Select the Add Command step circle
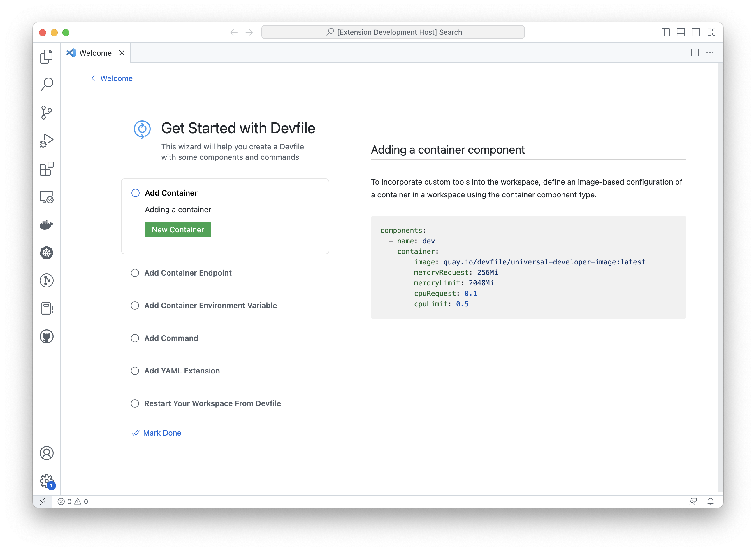This screenshot has width=756, height=551. (x=135, y=338)
